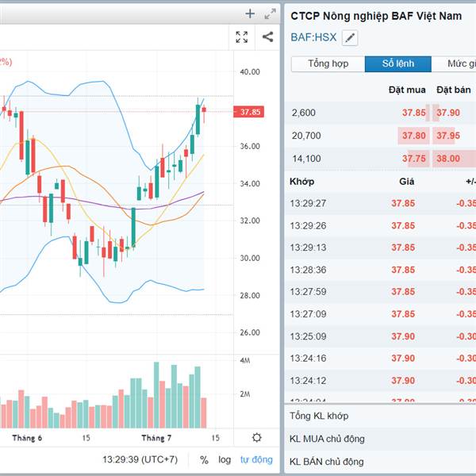The image size is (476, 476).
Task: Click the Tháng 7 date axis label
Action: coord(156,438)
